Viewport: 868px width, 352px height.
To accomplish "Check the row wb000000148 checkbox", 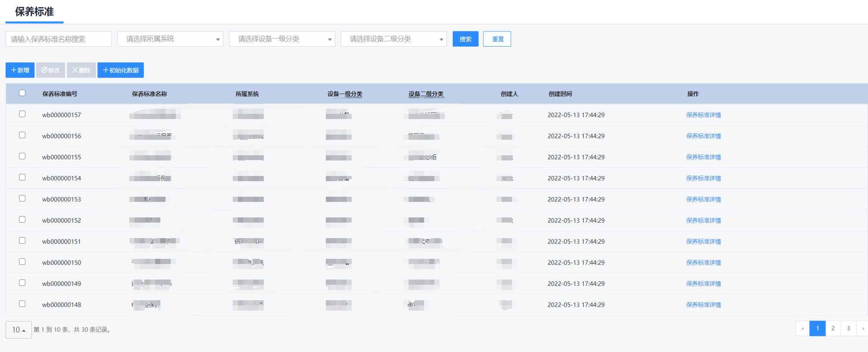I will point(22,304).
